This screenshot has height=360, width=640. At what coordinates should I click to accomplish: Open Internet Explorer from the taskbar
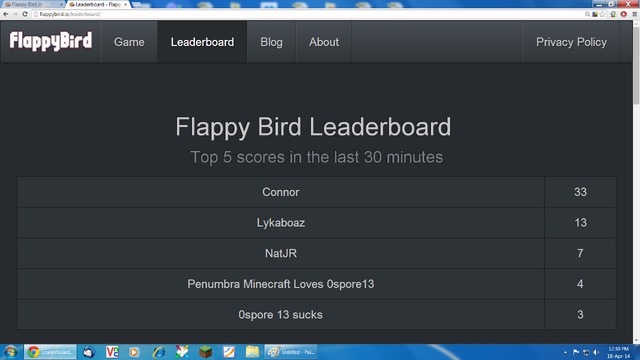point(159,352)
